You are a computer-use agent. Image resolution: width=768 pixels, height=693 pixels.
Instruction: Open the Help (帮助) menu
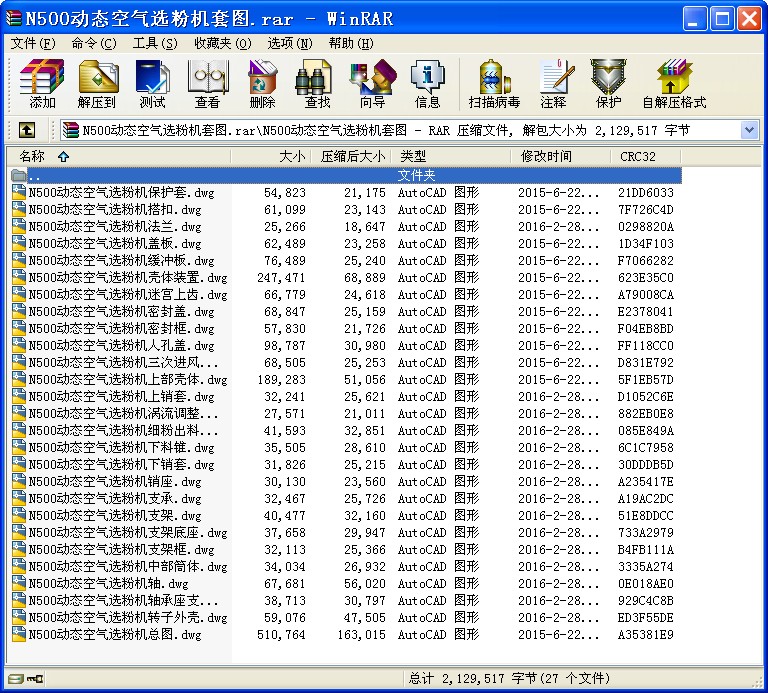[351, 44]
